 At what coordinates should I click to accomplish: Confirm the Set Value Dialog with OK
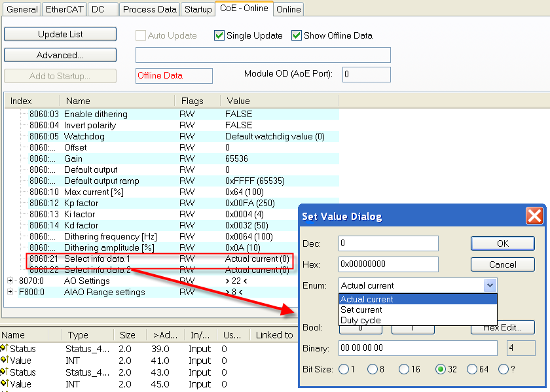click(503, 243)
